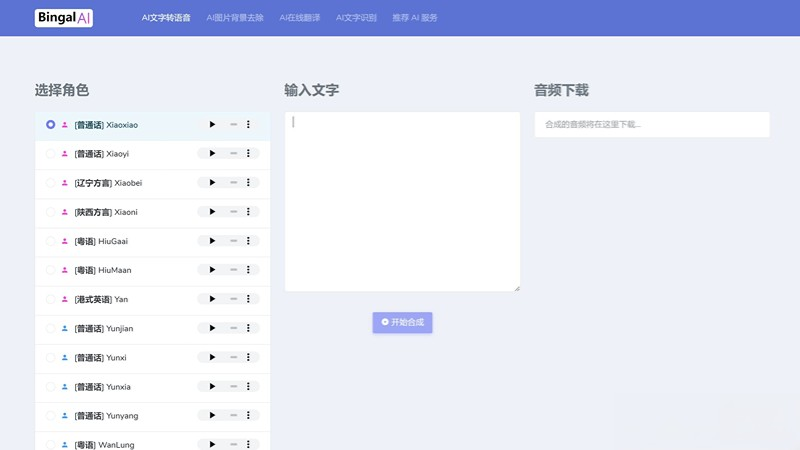Go to the AI在线翻译 tab
Image resolution: width=800 pixels, height=450 pixels.
tap(299, 18)
